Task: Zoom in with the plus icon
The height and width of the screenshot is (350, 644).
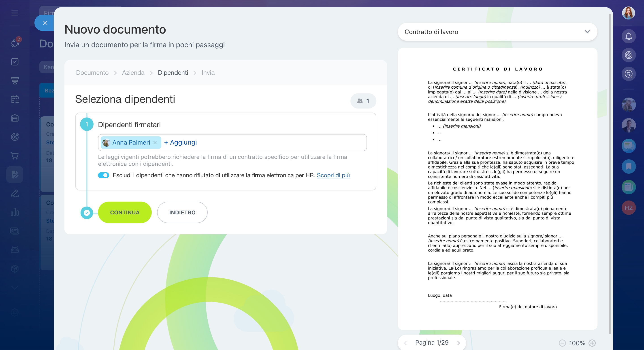Action: point(592,343)
